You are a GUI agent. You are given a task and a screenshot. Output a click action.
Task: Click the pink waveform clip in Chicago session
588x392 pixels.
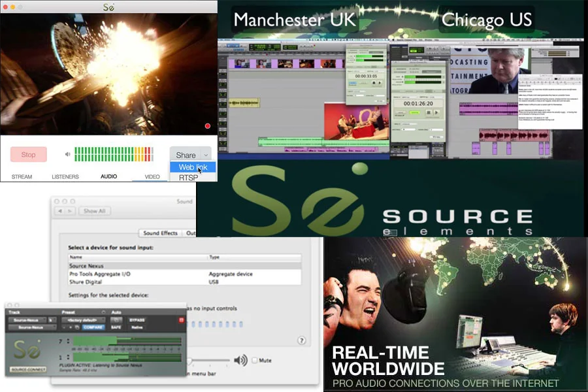(489, 109)
